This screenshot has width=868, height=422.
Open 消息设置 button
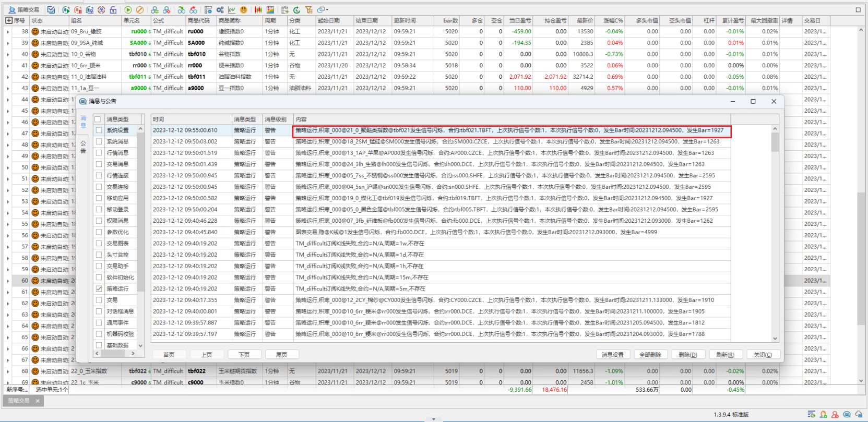click(x=613, y=355)
